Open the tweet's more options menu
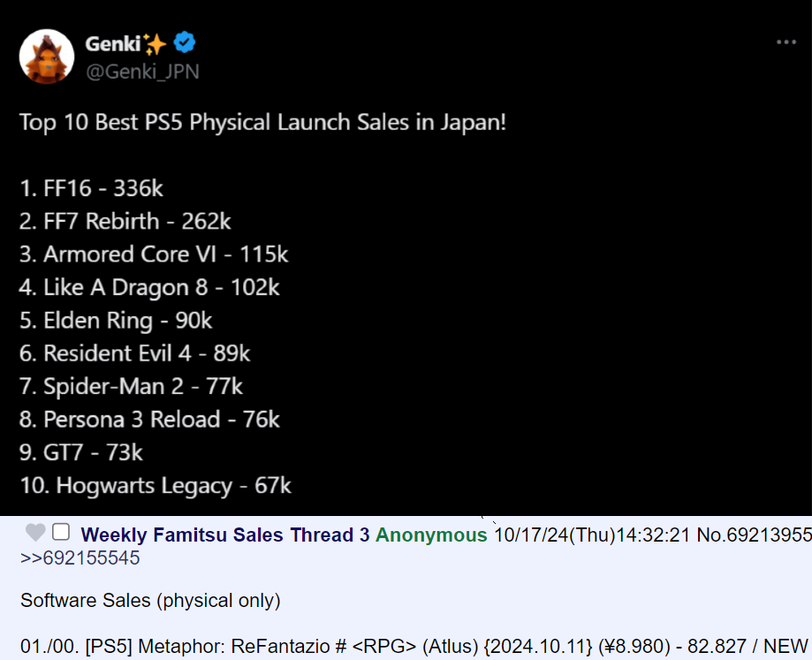Image resolution: width=812 pixels, height=660 pixels. coord(785,42)
